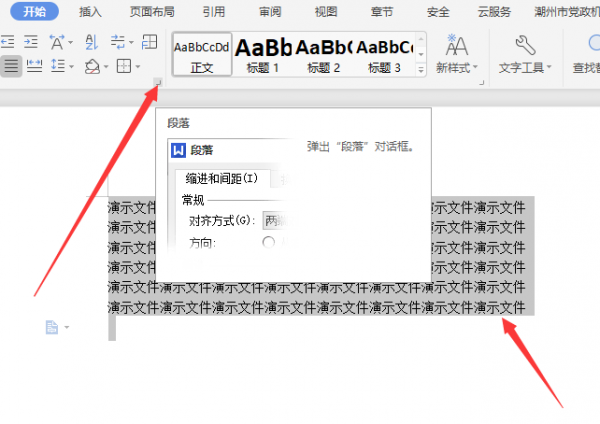
Task: Switch to the 插入 ribbon tab
Action: point(90,12)
